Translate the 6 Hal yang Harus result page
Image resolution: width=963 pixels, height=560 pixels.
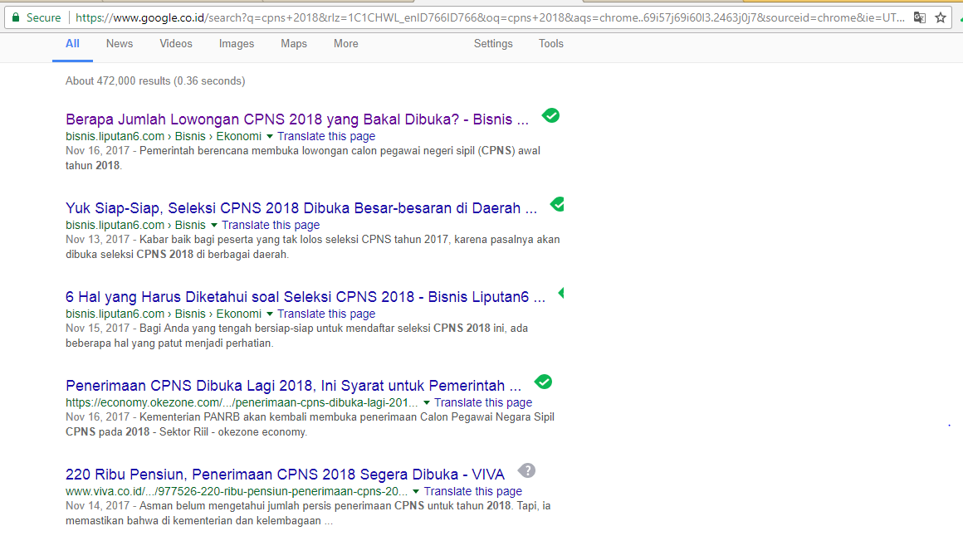(x=326, y=314)
